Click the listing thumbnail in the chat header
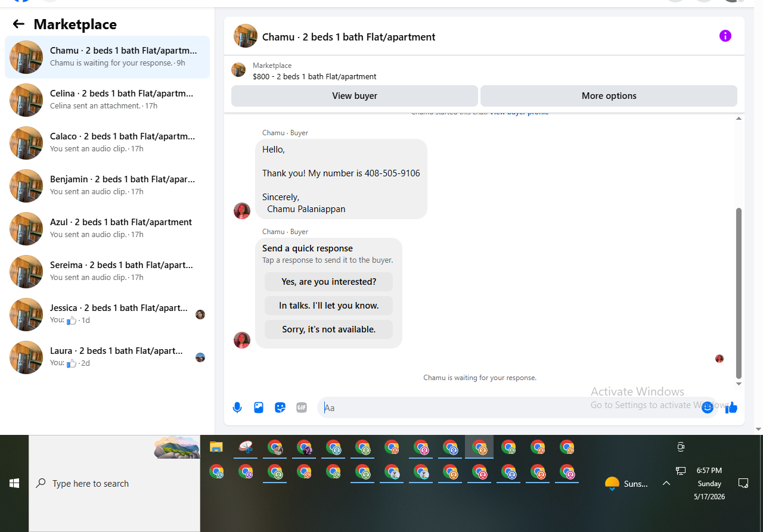Screen dimensions: 763x532 coord(246,36)
